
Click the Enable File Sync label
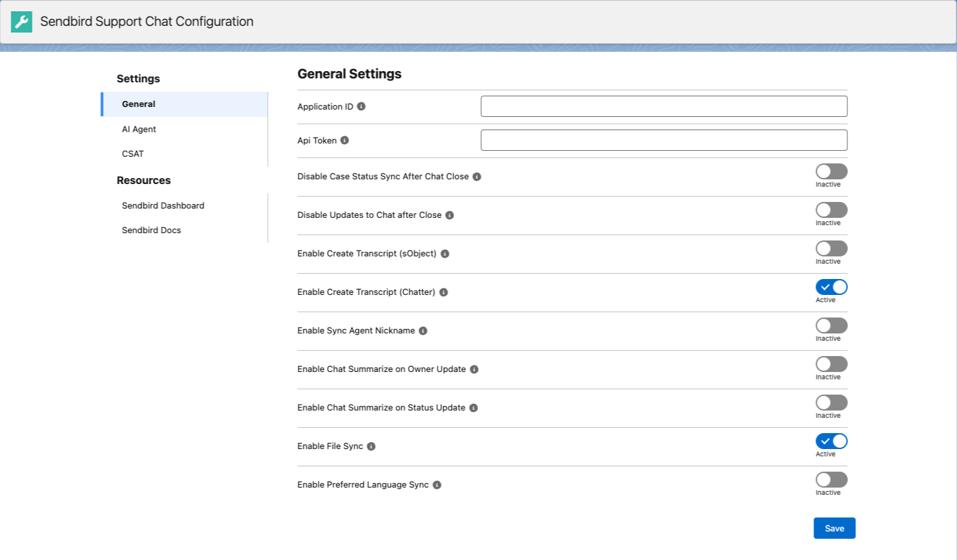(330, 446)
